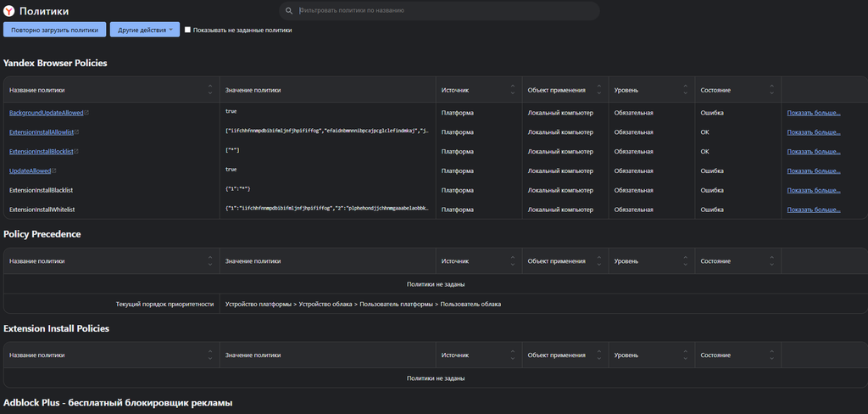868x414 pixels.
Task: Show more for ExtensionInstallWhitelist row
Action: pyautogui.click(x=814, y=210)
